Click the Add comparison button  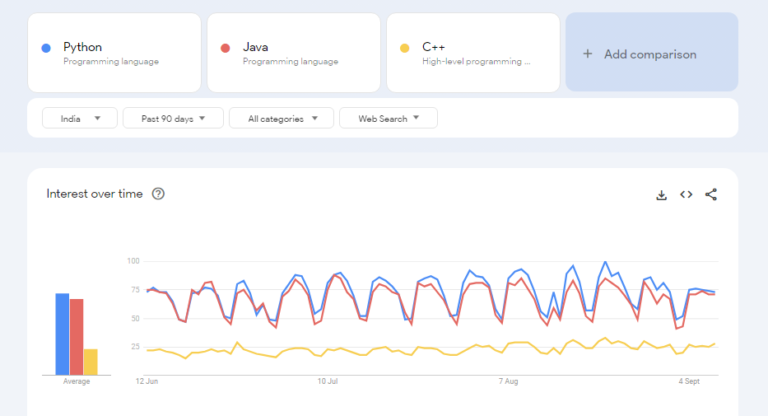click(x=651, y=53)
